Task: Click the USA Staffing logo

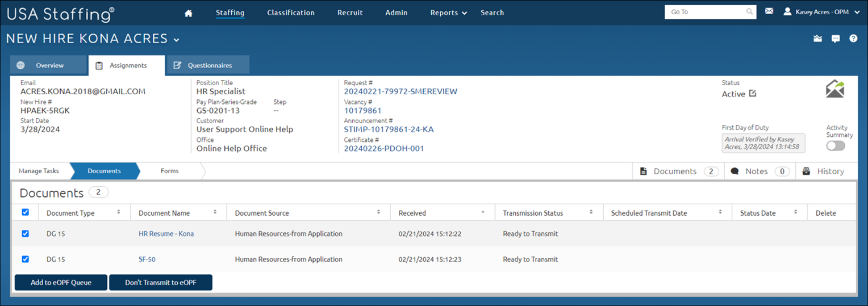Action: coord(60,14)
